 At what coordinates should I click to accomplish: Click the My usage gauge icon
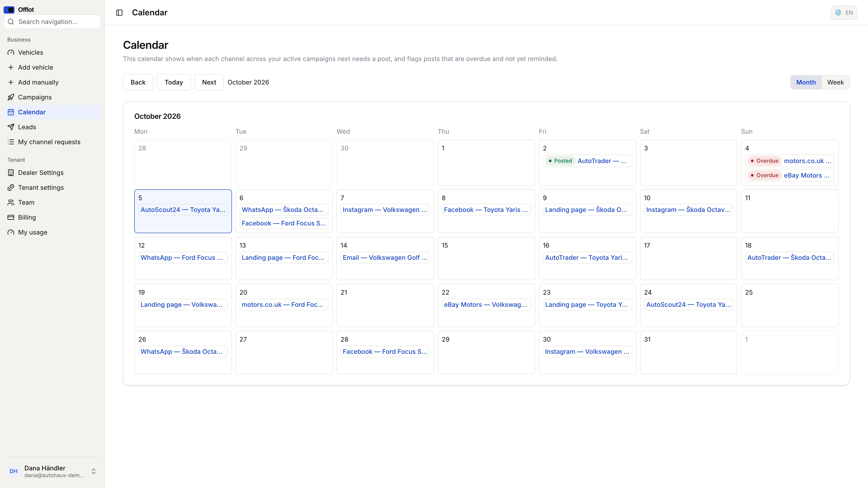coord(11,232)
